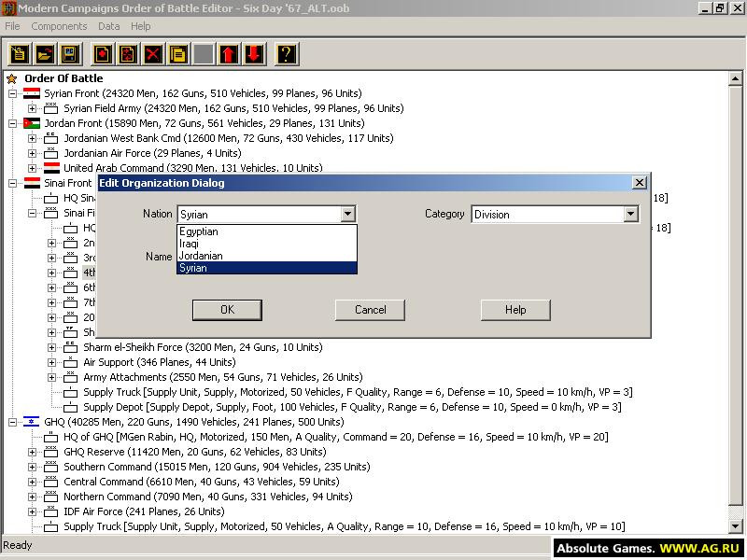
Task: Choose Iraqi in the Nation list
Action: tap(267, 244)
